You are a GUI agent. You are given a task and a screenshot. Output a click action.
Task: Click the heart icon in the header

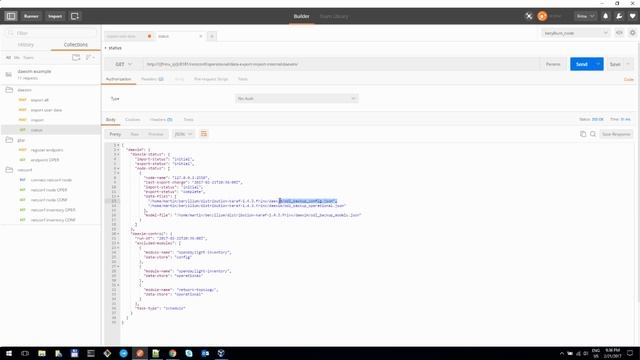coord(633,16)
